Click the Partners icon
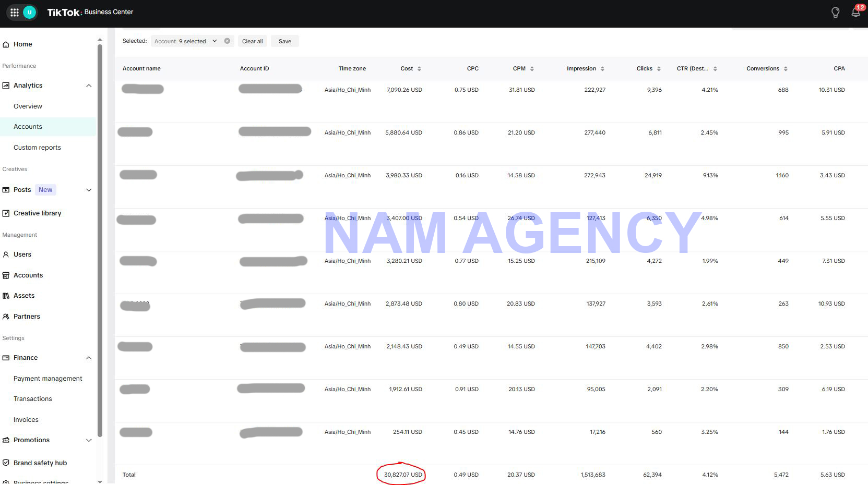The width and height of the screenshot is (868, 485). click(x=6, y=317)
